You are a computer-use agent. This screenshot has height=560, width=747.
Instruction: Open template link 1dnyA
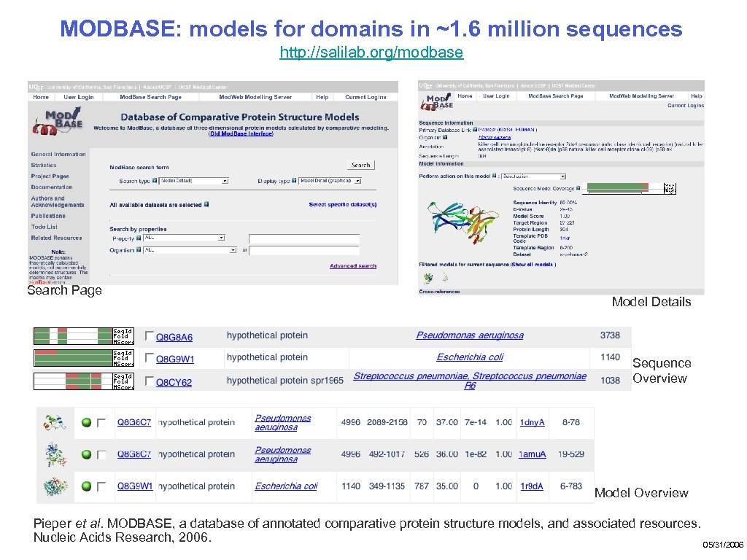532,422
